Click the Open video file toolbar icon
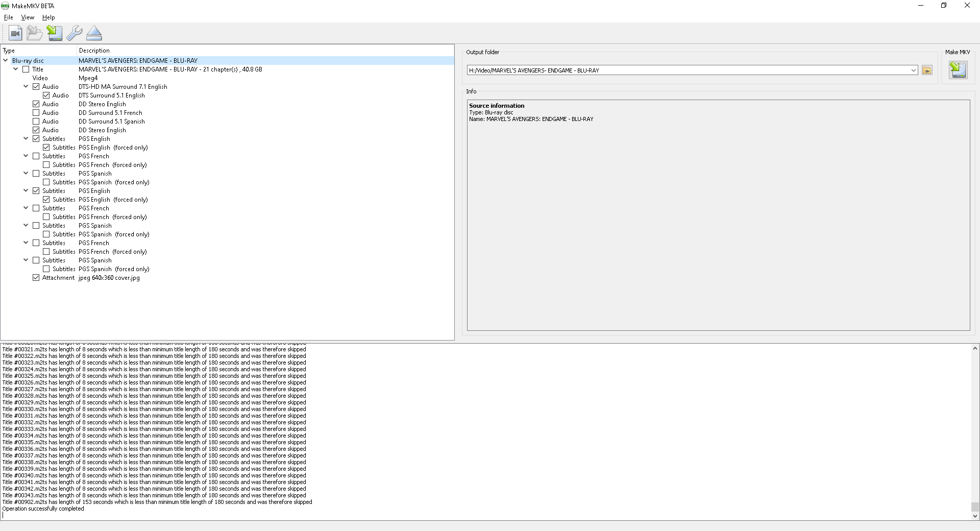The height and width of the screenshot is (531, 980). pos(15,33)
